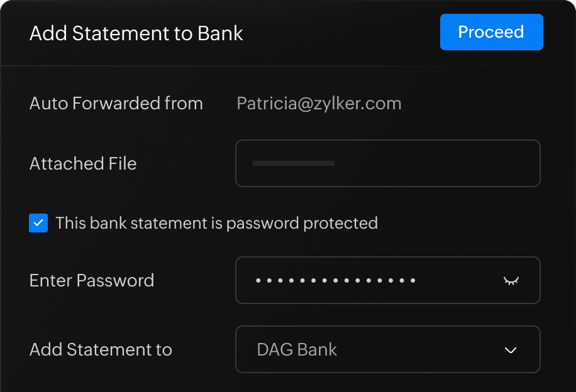This screenshot has width=576, height=392.
Task: Uncheck the password protected checkbox
Action: click(38, 223)
